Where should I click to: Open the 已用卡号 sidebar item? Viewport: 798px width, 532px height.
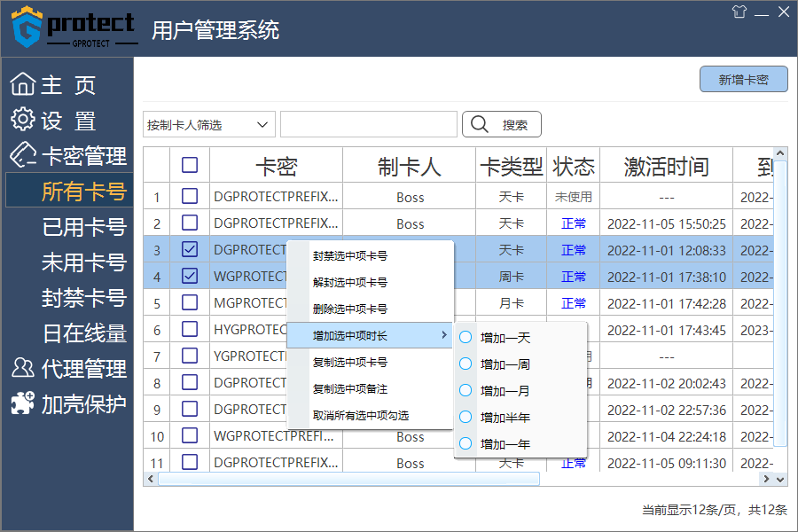point(84,227)
